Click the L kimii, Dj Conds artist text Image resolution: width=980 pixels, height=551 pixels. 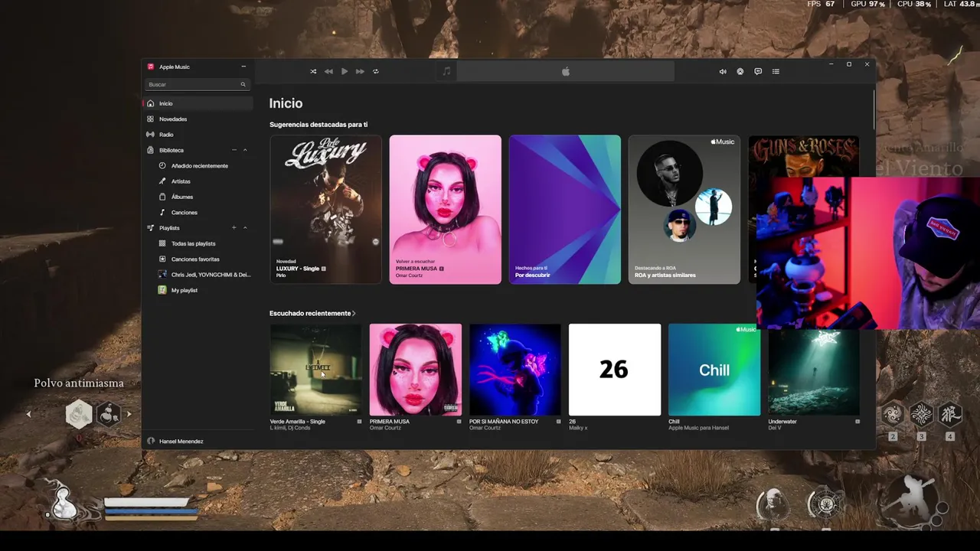[290, 428]
